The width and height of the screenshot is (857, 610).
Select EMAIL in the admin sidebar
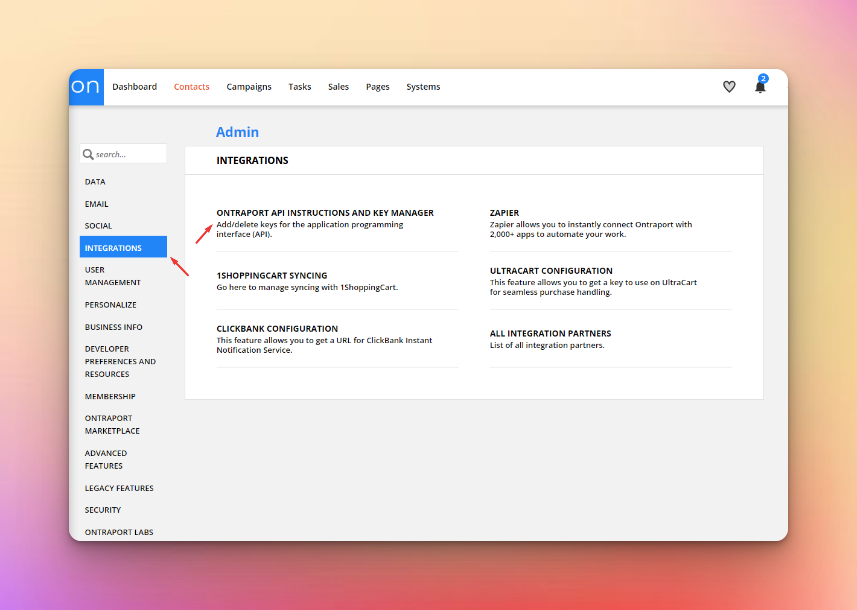[97, 204]
